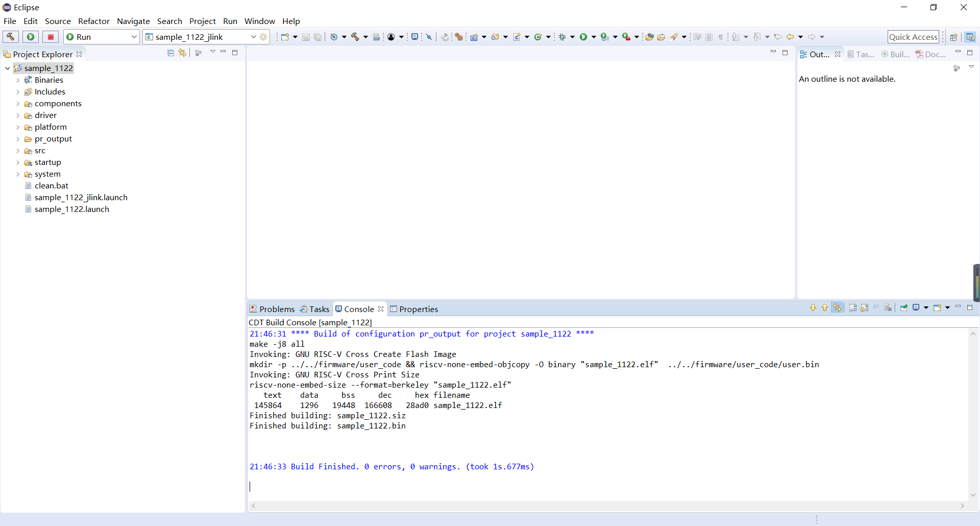980x526 pixels.
Task: Click the green Run icon in main toolbar
Action: [583, 37]
